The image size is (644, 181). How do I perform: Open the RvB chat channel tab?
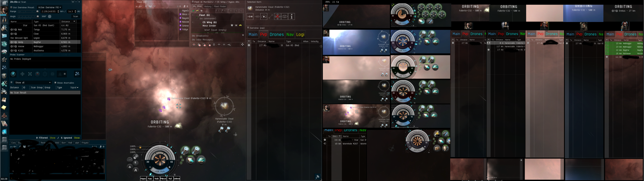[x=70, y=143]
